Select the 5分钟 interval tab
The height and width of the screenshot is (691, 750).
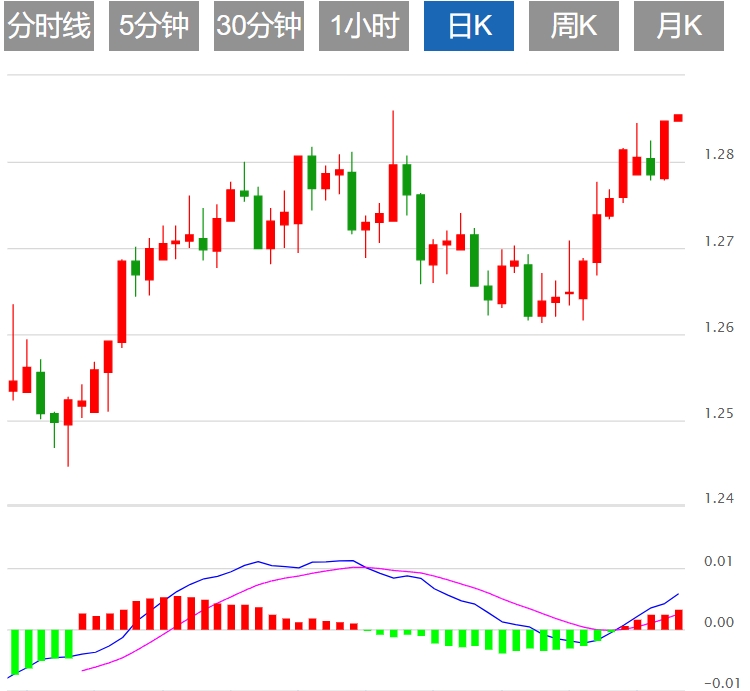(x=154, y=26)
